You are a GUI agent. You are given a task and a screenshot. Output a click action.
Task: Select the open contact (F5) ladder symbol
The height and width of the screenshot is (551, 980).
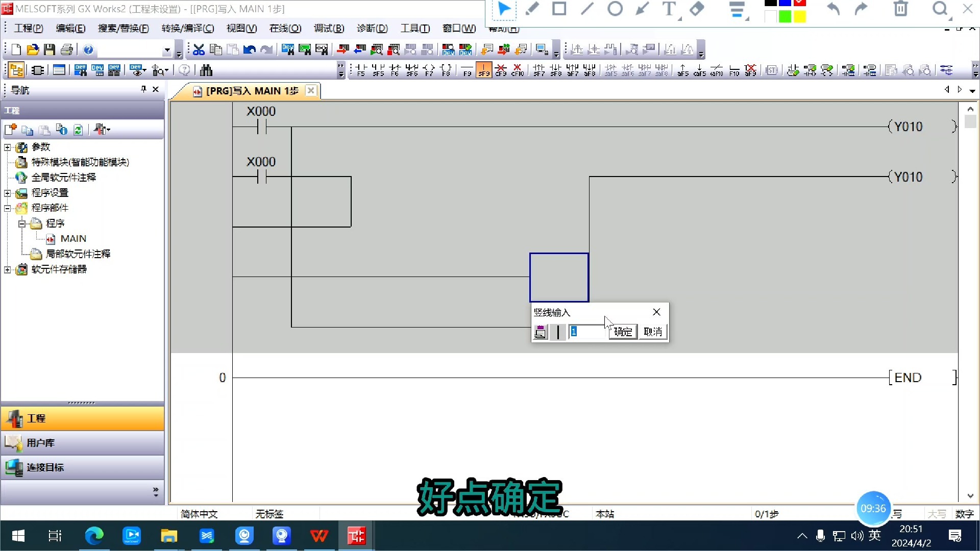(x=360, y=70)
